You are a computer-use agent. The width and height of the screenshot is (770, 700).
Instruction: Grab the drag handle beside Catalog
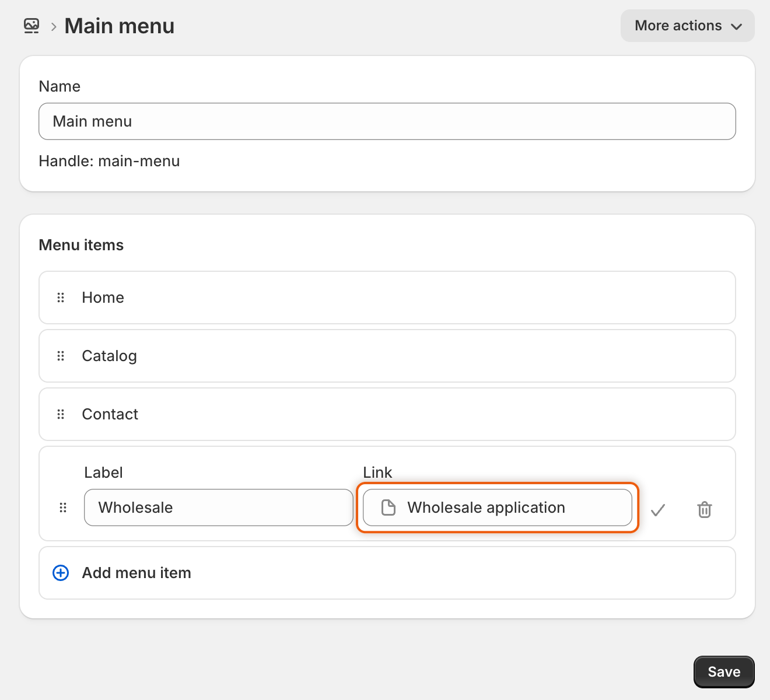(x=61, y=356)
